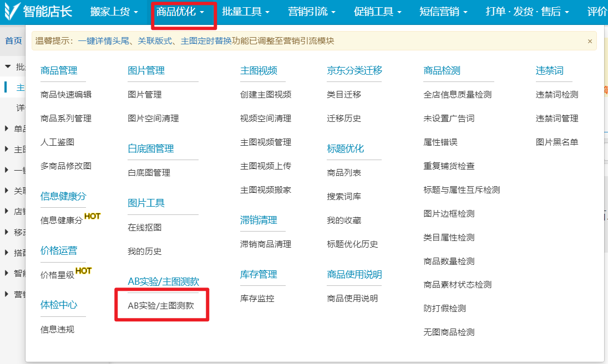The width and height of the screenshot is (608, 364).
Task: Open 图片黑名单 link
Action: click(x=557, y=142)
